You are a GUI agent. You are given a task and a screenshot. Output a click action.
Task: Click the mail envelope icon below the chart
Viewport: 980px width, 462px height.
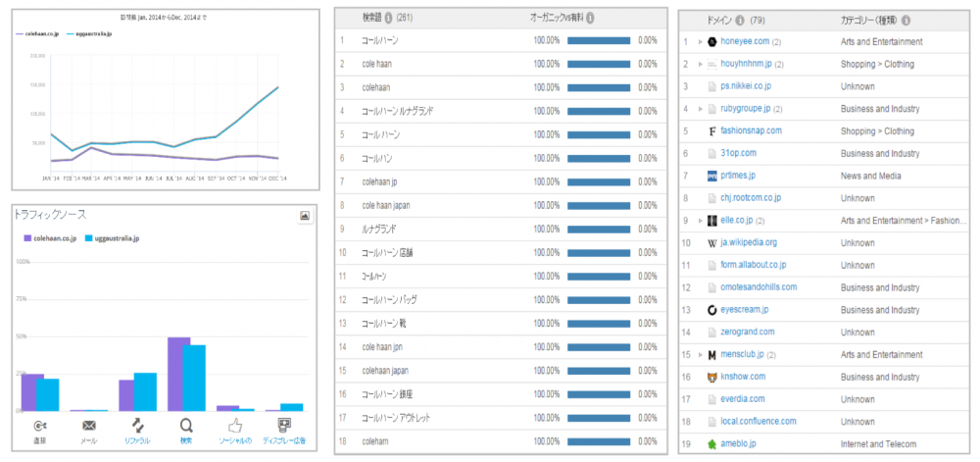89,426
